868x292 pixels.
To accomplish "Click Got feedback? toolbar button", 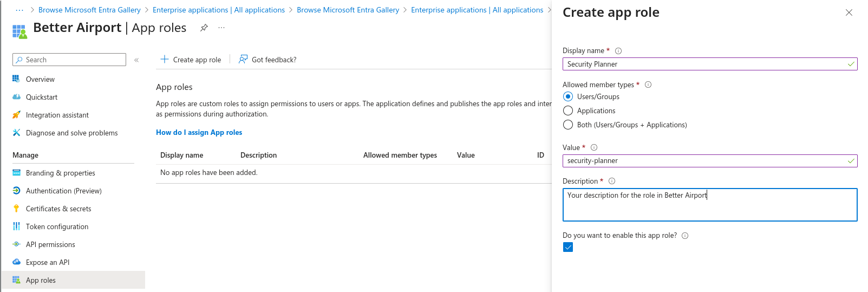I will [x=267, y=60].
